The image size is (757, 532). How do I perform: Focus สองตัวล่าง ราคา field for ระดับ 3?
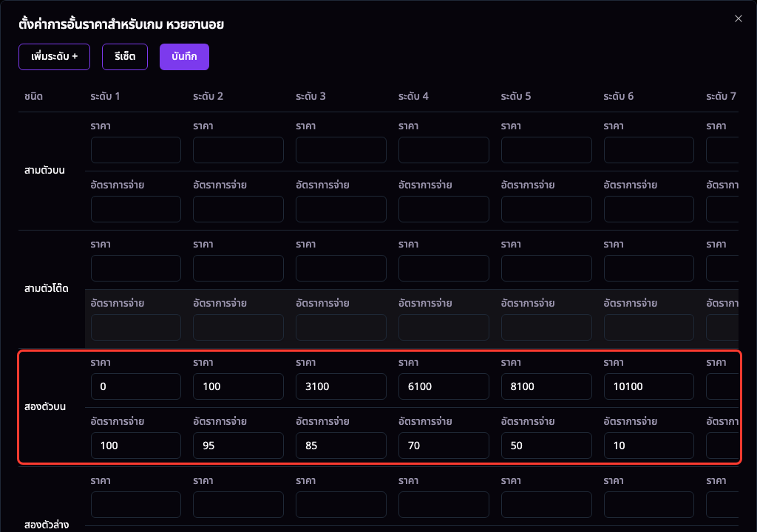coord(341,505)
